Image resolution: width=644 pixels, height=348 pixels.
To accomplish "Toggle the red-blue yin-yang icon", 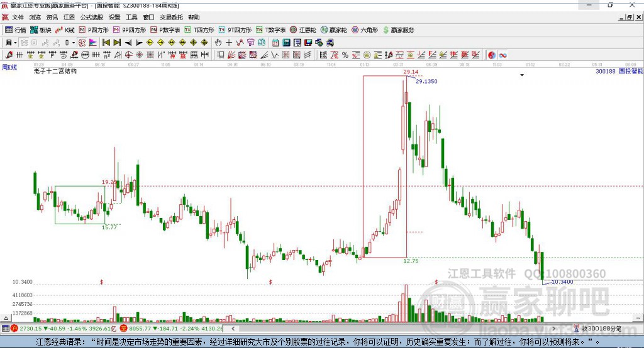I will (x=492, y=55).
